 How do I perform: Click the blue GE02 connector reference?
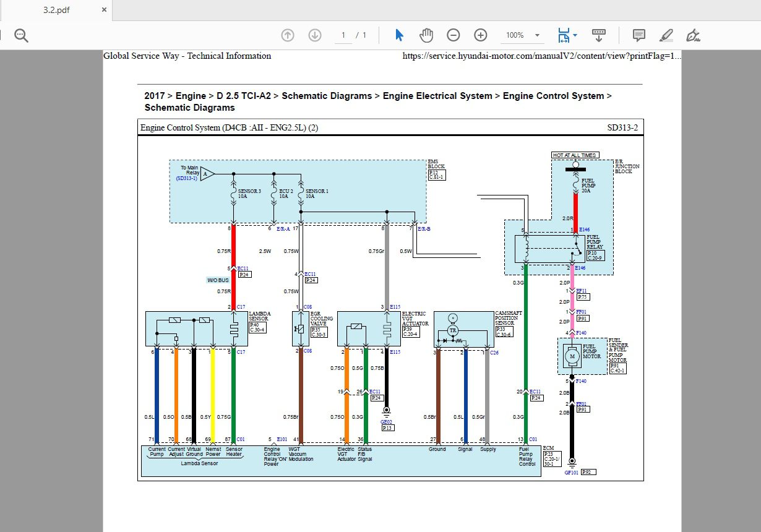(x=387, y=421)
